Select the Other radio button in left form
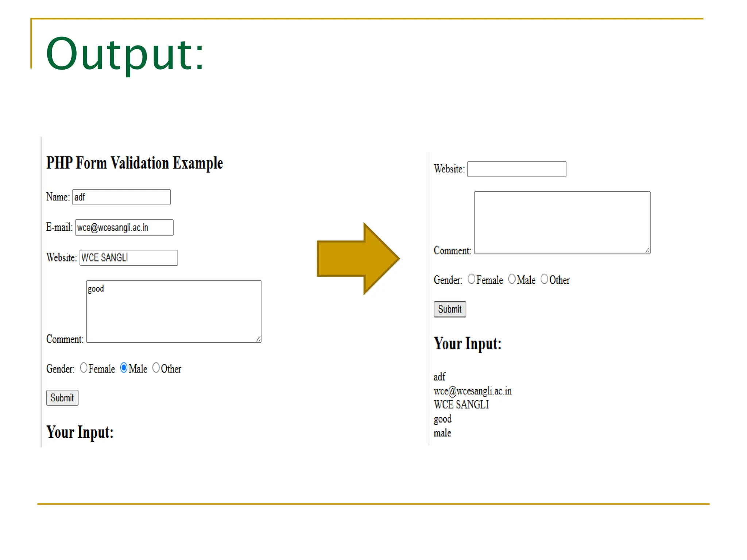 (156, 367)
